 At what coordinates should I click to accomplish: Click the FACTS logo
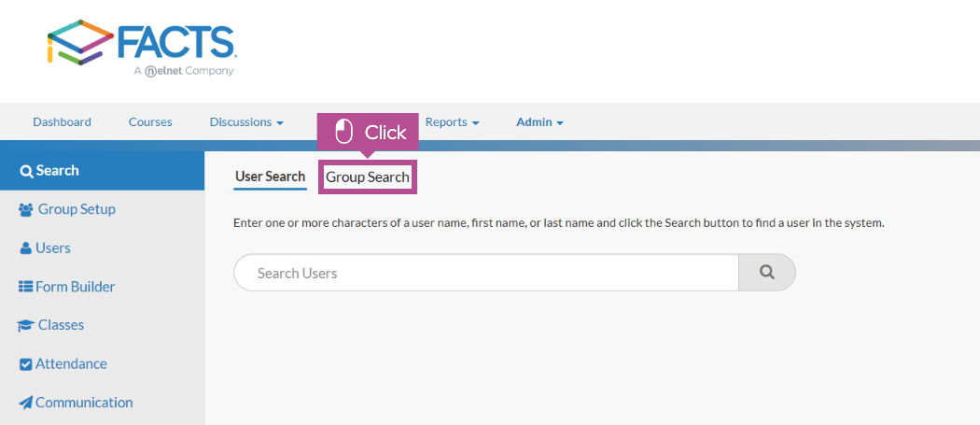pos(141,48)
